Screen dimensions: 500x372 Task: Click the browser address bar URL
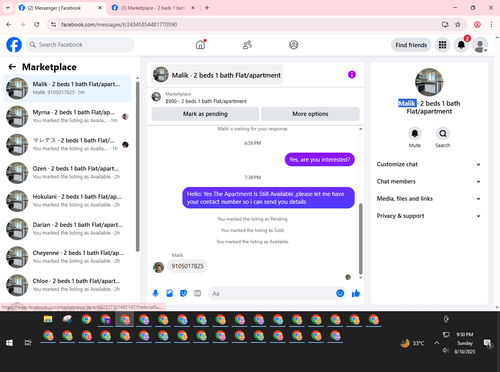(x=119, y=24)
